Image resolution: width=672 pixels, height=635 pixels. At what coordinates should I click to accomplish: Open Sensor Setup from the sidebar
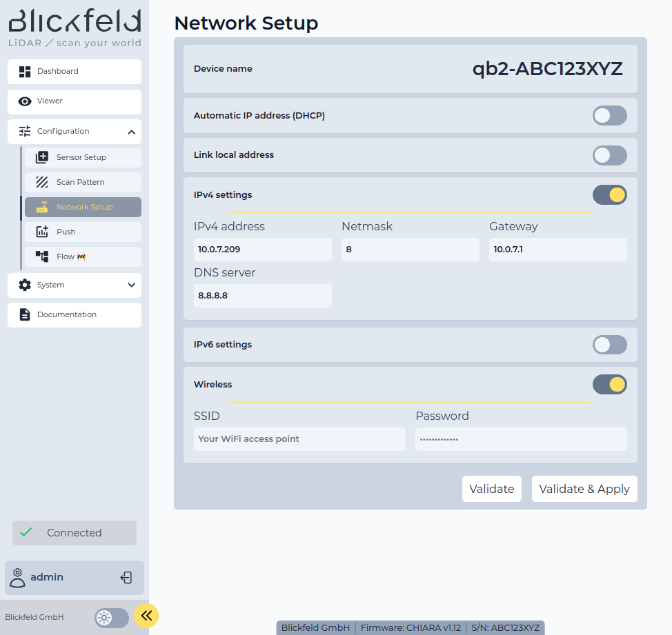pos(83,157)
